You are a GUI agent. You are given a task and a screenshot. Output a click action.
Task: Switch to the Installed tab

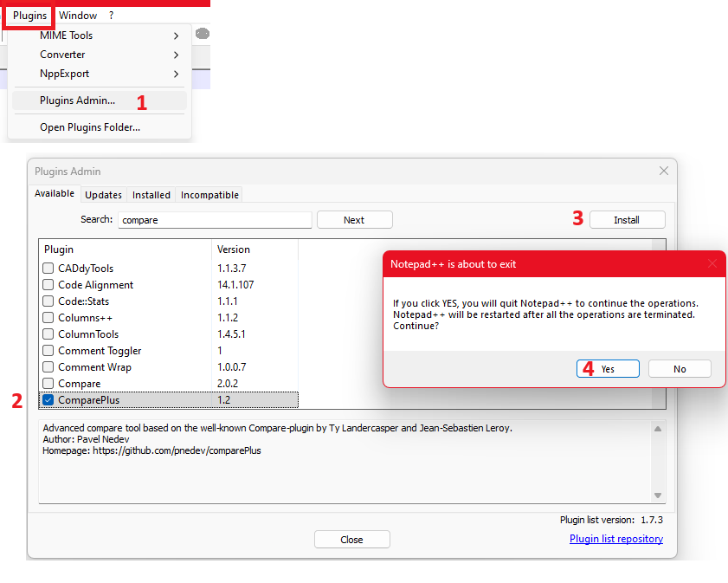[151, 195]
